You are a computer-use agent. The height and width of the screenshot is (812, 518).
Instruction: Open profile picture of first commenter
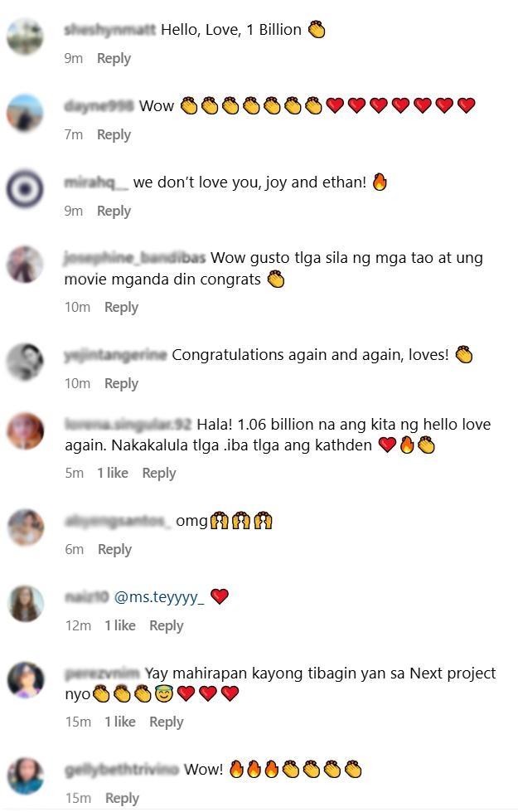click(26, 36)
